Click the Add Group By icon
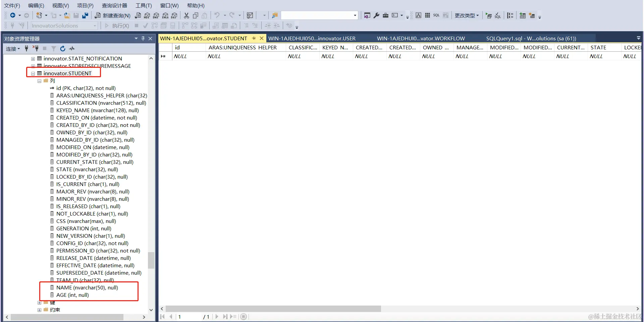The image size is (644, 322). pyautogui.click(x=510, y=15)
